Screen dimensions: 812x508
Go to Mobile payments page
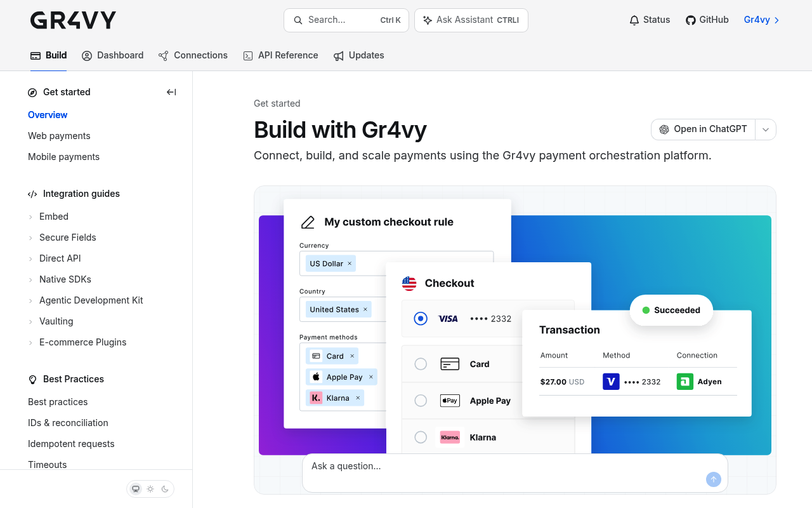click(x=63, y=157)
